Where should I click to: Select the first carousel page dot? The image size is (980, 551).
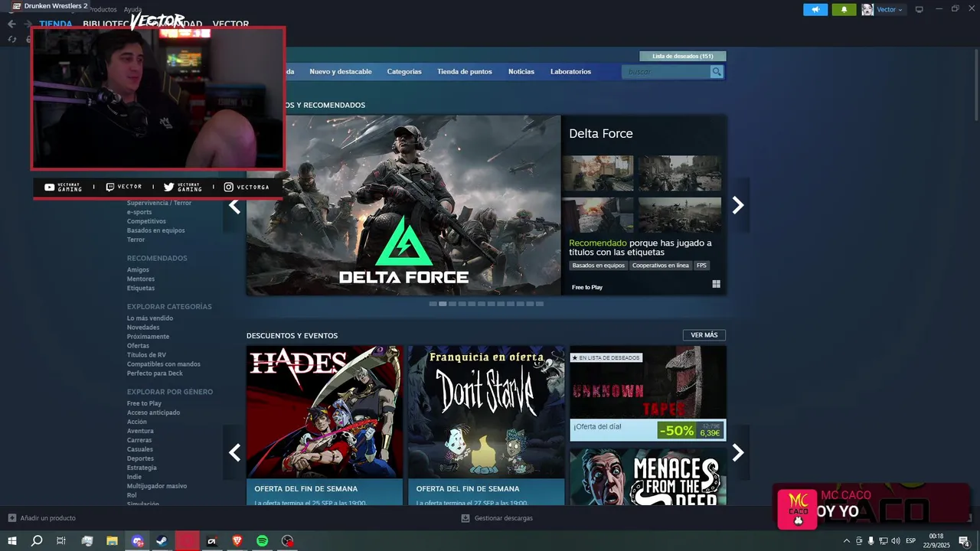click(x=433, y=304)
